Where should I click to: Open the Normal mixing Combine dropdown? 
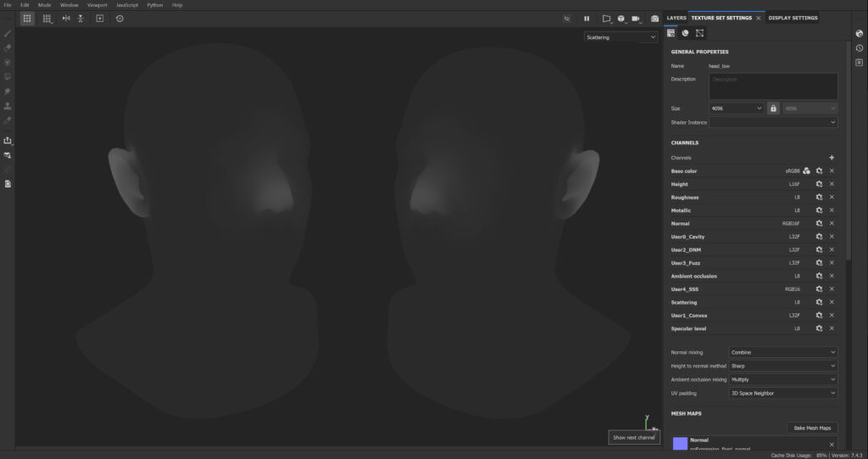point(782,352)
